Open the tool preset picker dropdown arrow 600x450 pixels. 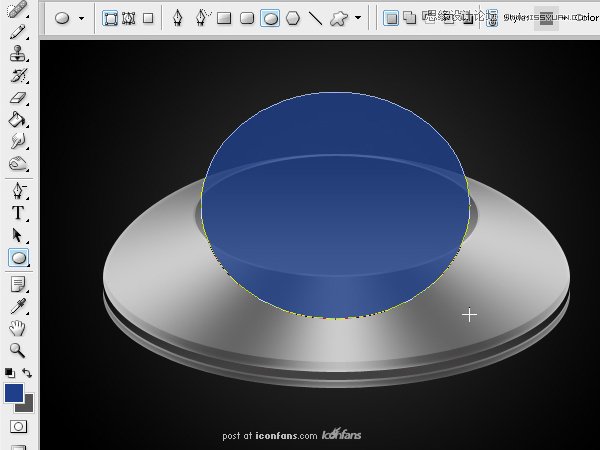pyautogui.click(x=81, y=18)
